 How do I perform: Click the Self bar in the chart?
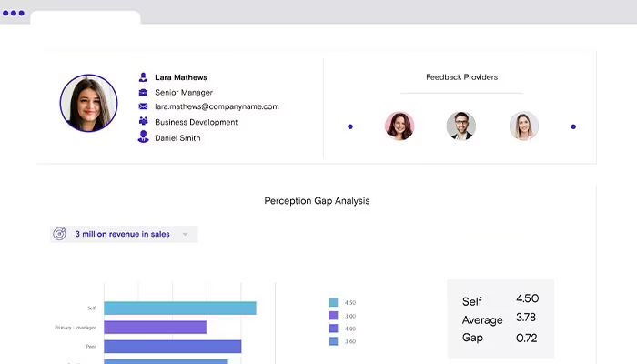pyautogui.click(x=180, y=308)
